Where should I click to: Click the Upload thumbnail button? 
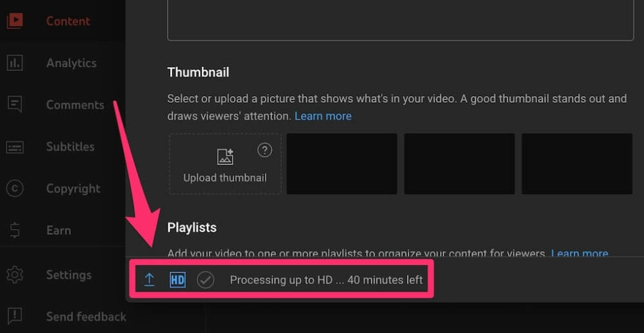point(225,164)
